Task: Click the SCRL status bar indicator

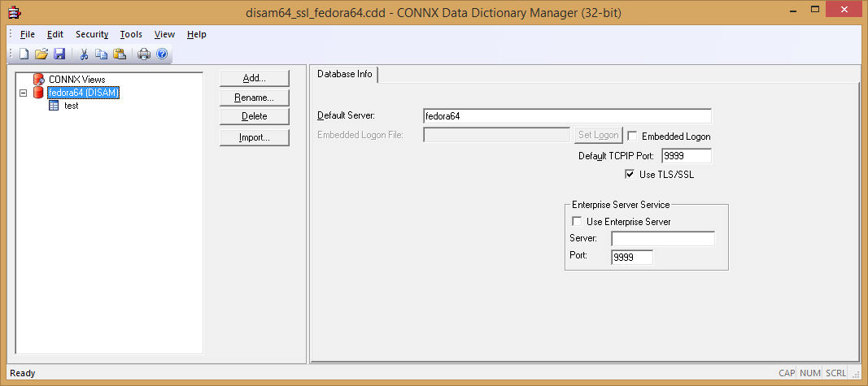Action: (x=836, y=373)
